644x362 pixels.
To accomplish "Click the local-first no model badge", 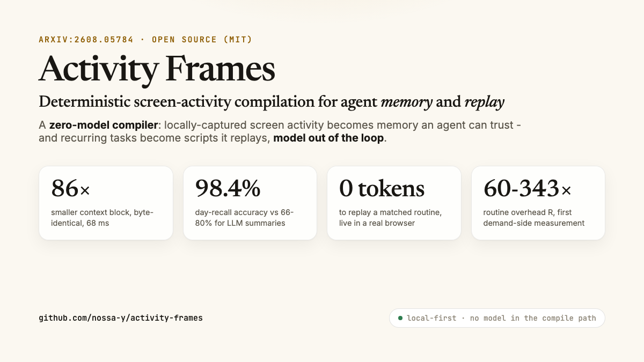I will click(497, 318).
